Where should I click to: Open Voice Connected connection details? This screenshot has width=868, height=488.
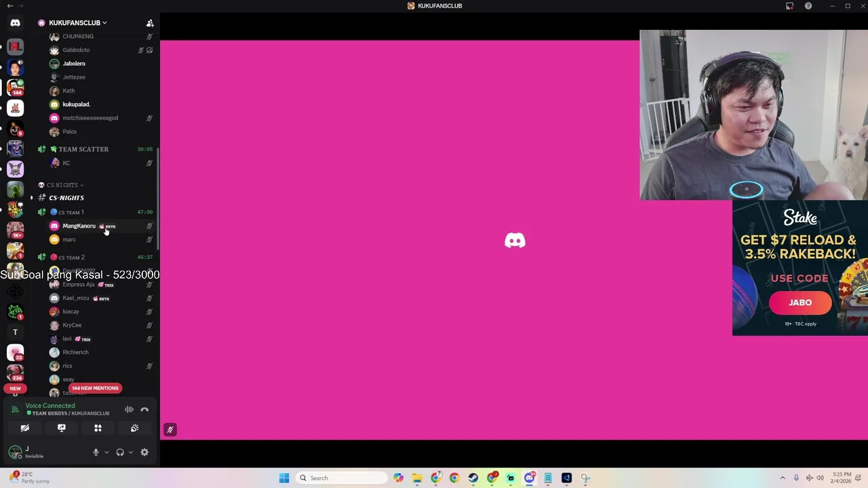tap(50, 405)
